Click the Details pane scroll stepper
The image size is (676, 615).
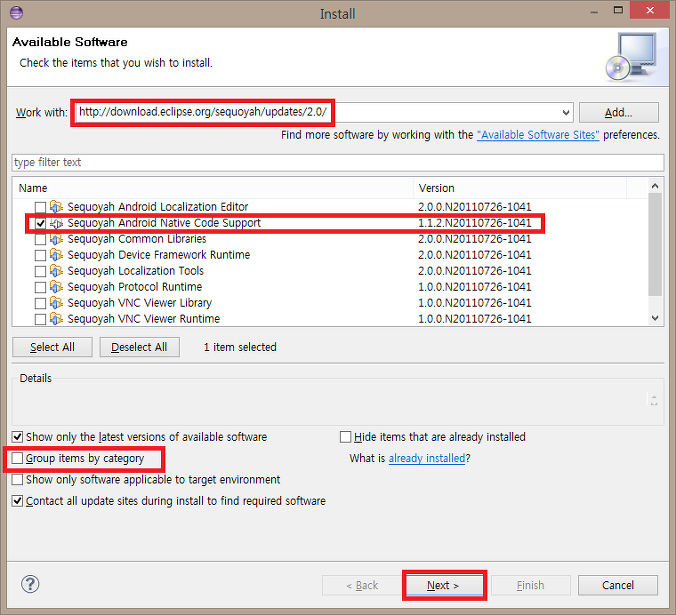654,400
